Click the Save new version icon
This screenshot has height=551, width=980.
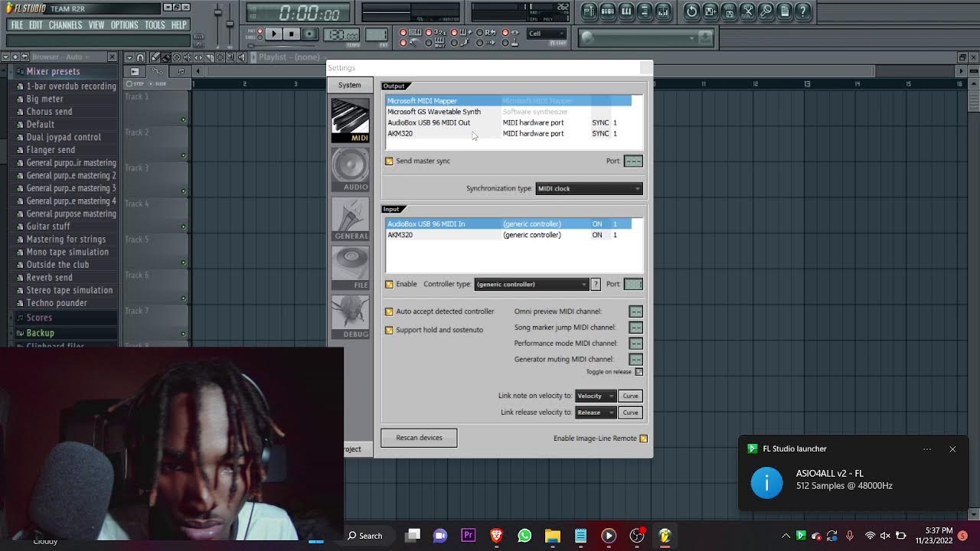pos(710,11)
